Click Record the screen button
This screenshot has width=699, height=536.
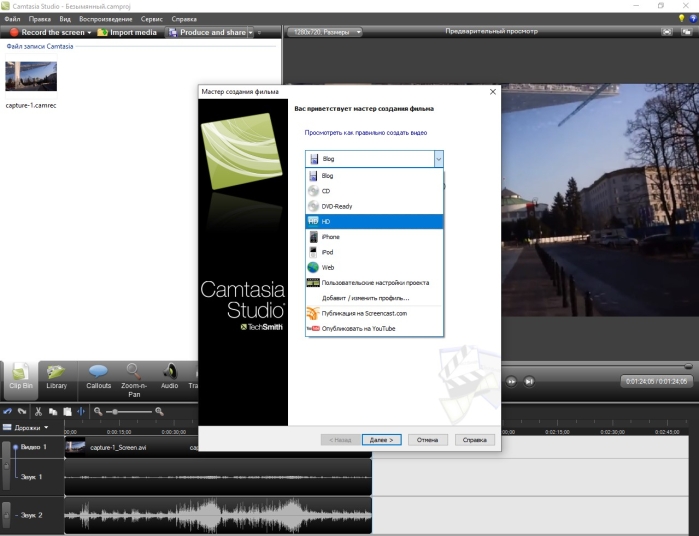47,32
